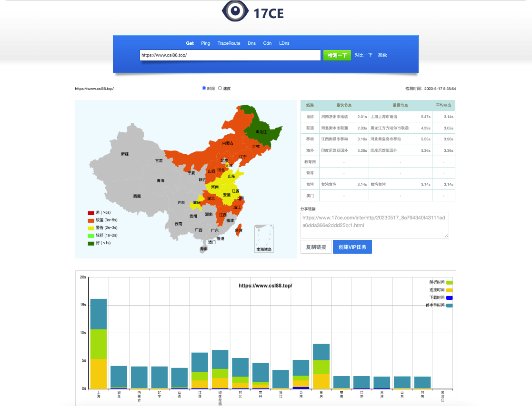
Task: Click the 复制链接 button
Action: pyautogui.click(x=316, y=247)
